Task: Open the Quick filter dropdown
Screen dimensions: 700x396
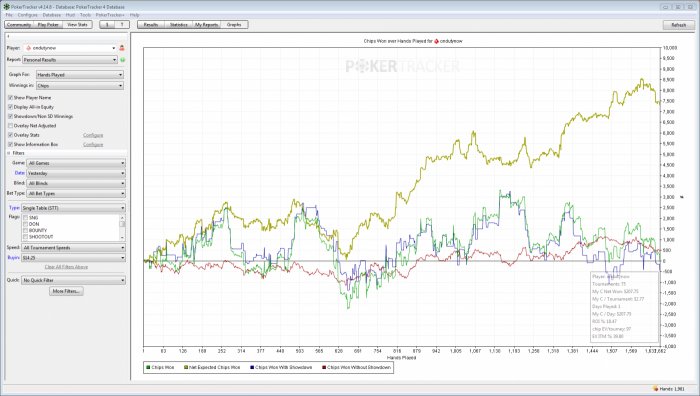Action: [x=73, y=280]
